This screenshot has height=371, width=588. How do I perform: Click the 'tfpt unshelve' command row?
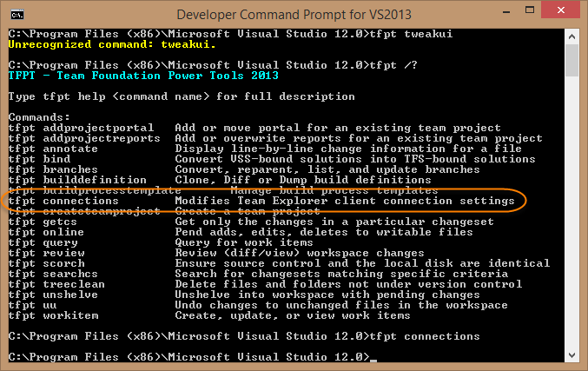pos(244,295)
